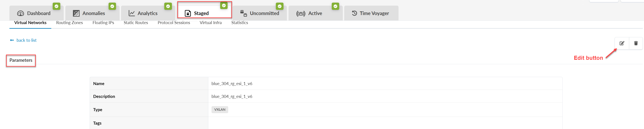The image size is (644, 129).
Task: Open the Statistics tab
Action: (x=239, y=23)
